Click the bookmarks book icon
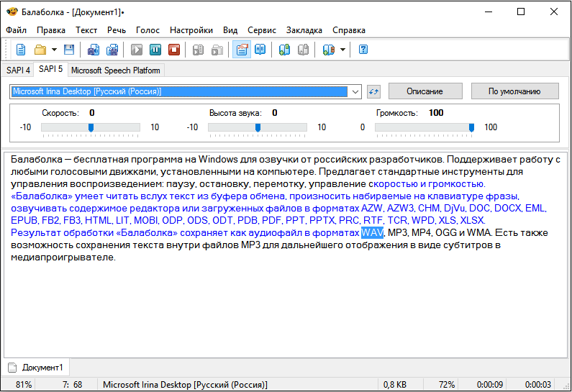The width and height of the screenshot is (572, 392). click(x=328, y=50)
